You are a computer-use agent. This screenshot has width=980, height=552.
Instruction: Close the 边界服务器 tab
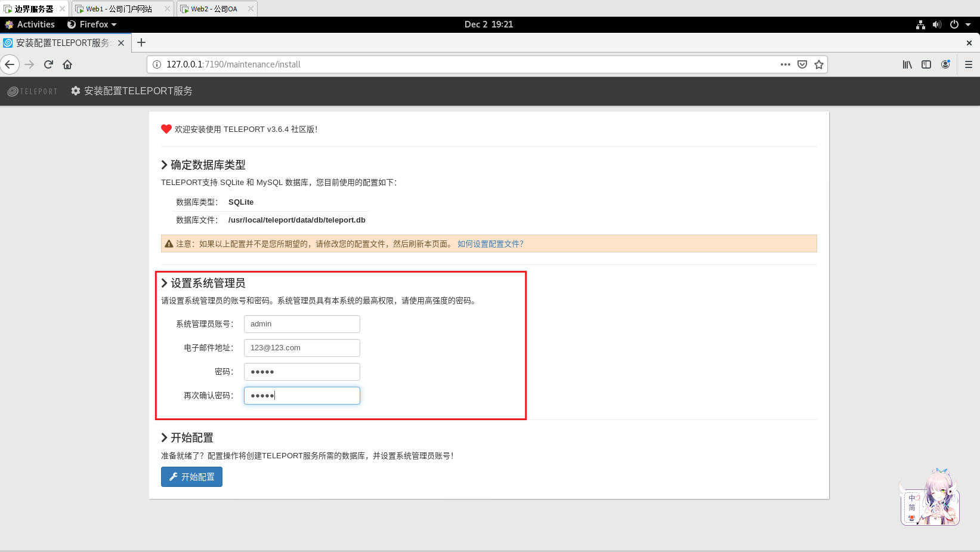(x=62, y=8)
